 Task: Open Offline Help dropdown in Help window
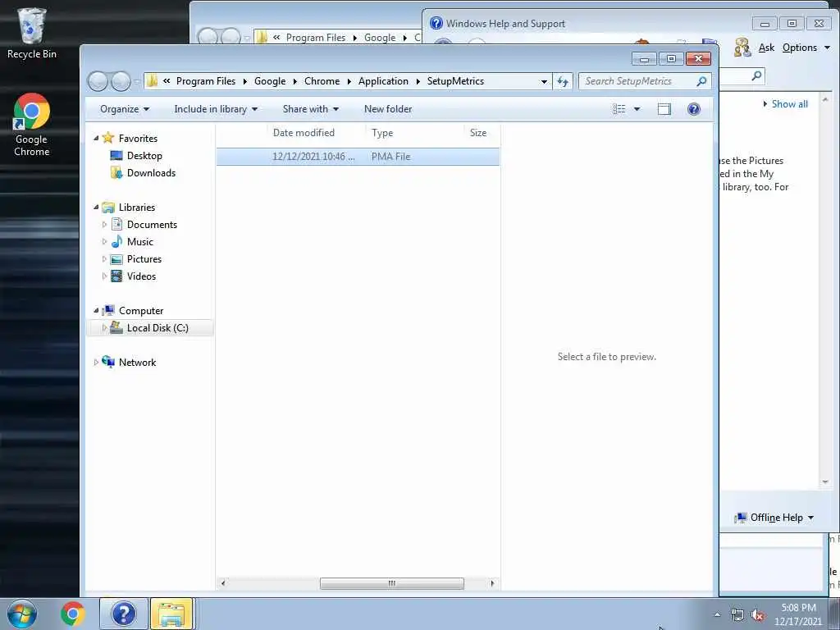coord(774,518)
